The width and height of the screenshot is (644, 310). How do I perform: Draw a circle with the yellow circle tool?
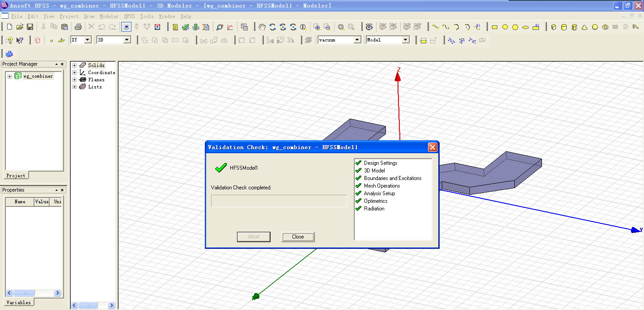point(505,27)
